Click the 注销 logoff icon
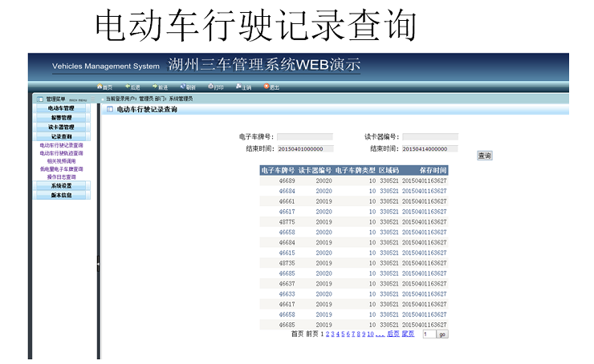The width and height of the screenshot is (594, 364). pyautogui.click(x=238, y=87)
